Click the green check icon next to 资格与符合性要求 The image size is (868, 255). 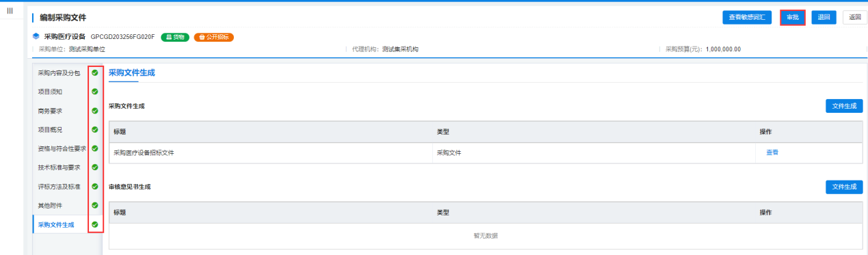95,148
